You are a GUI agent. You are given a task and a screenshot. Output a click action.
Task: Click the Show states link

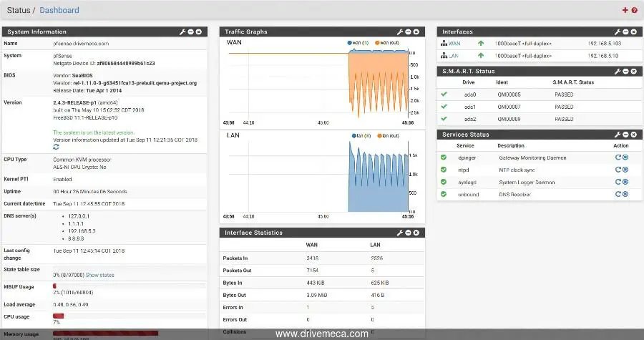[x=99, y=275]
